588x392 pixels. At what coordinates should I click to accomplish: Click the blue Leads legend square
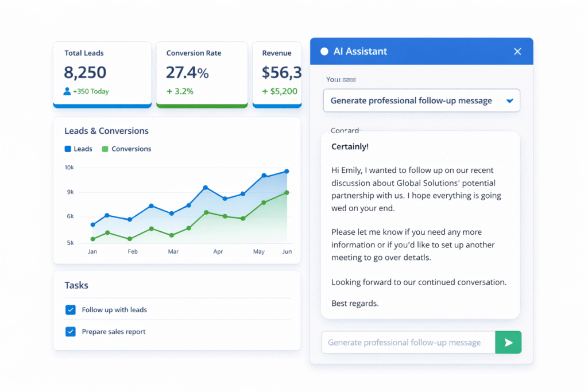click(68, 149)
